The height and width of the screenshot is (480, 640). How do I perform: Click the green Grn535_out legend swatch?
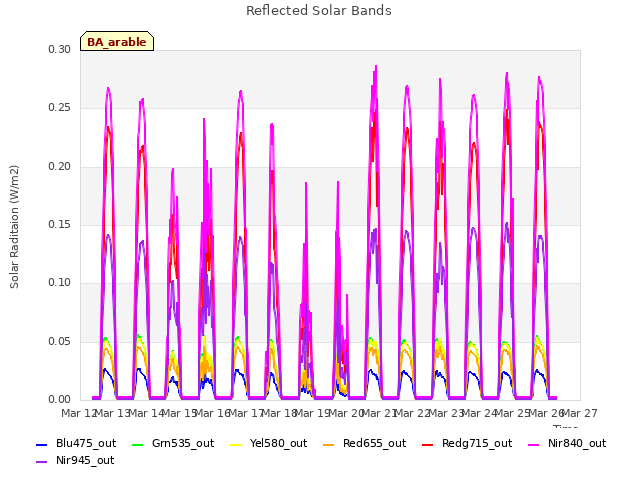[x=138, y=445]
